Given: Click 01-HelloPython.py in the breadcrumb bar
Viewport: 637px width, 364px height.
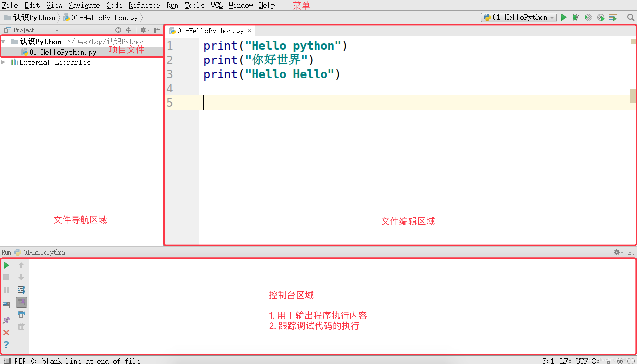Looking at the screenshot, I should [104, 18].
